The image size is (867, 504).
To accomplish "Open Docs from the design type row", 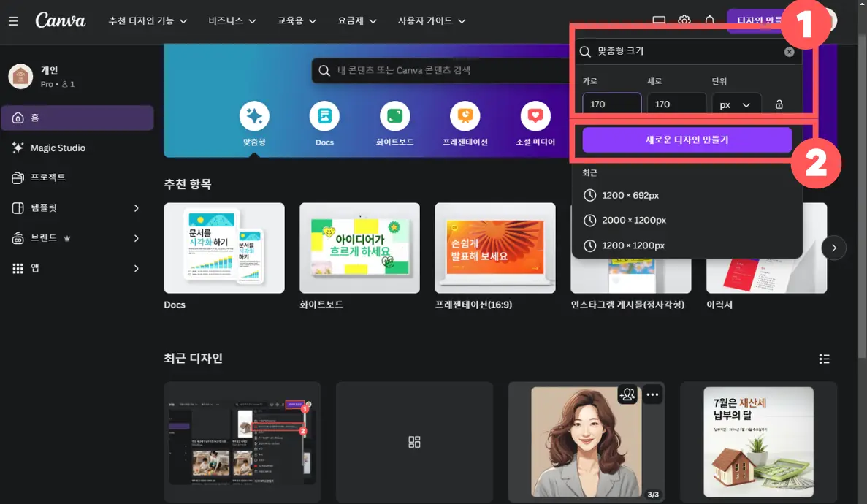I will click(x=324, y=118).
